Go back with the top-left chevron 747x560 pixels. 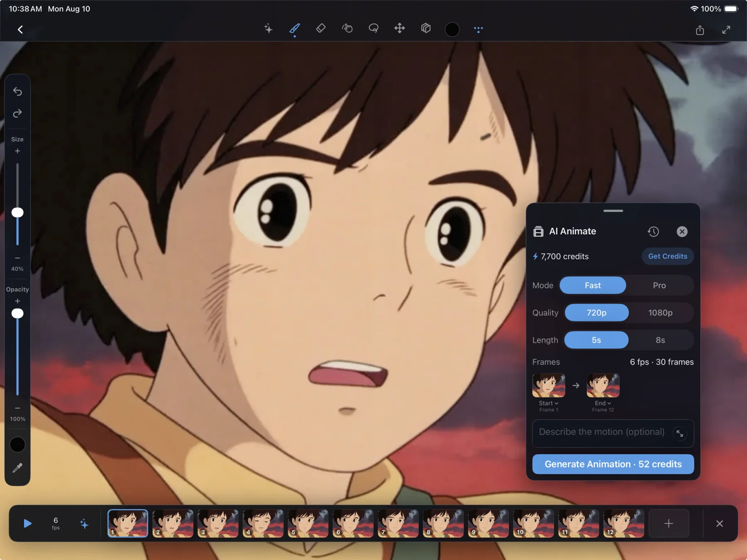20,29
